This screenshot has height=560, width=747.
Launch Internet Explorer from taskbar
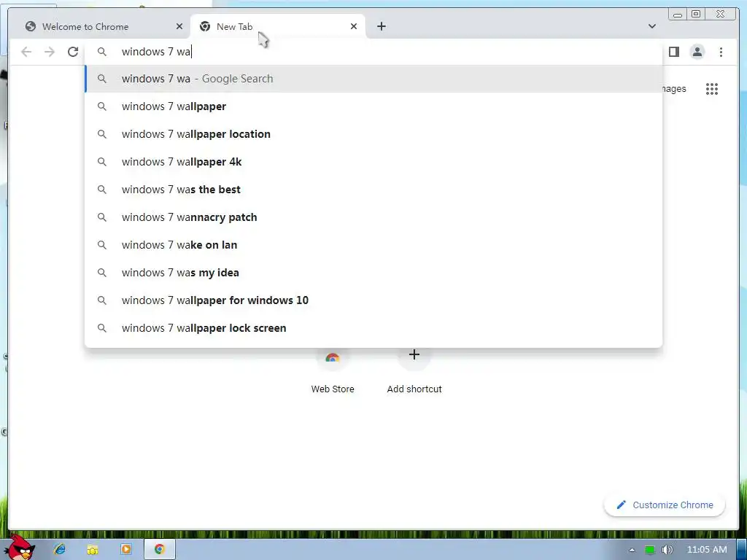(x=60, y=550)
